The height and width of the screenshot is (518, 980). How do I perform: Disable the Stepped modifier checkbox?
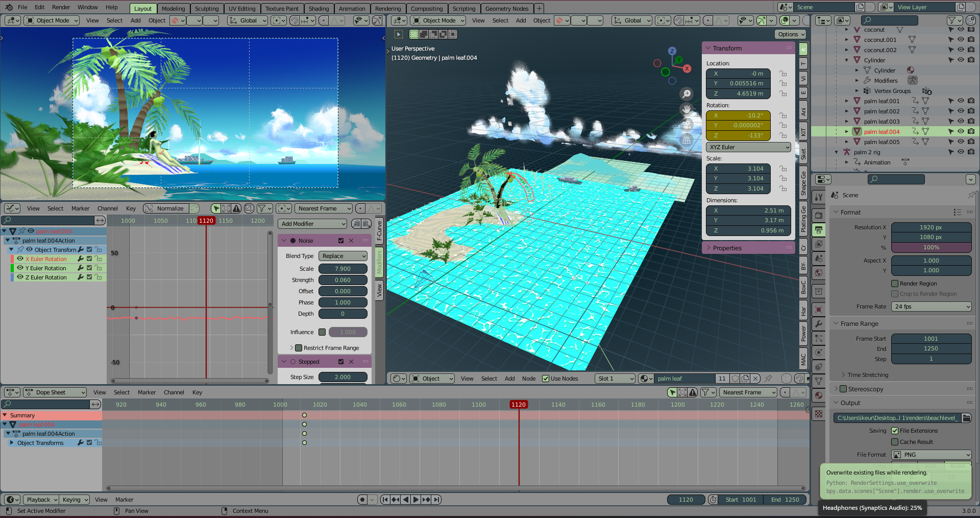click(x=341, y=362)
